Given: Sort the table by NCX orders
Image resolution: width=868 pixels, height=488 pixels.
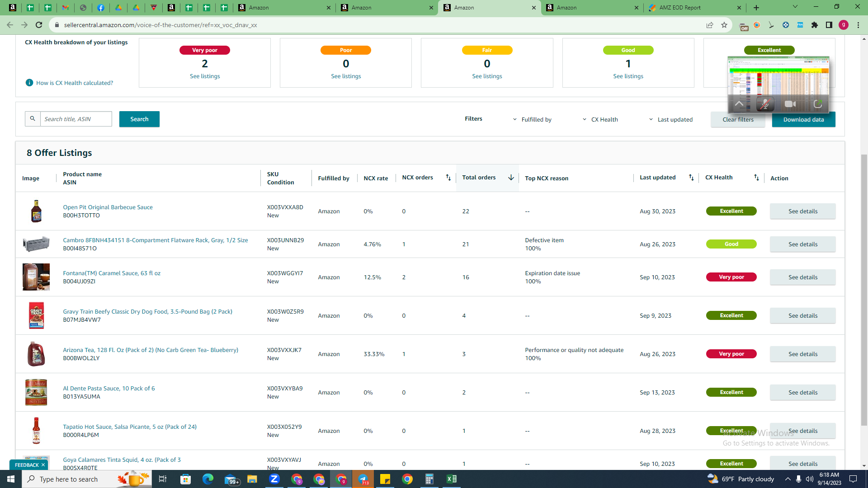Looking at the screenshot, I should point(448,178).
